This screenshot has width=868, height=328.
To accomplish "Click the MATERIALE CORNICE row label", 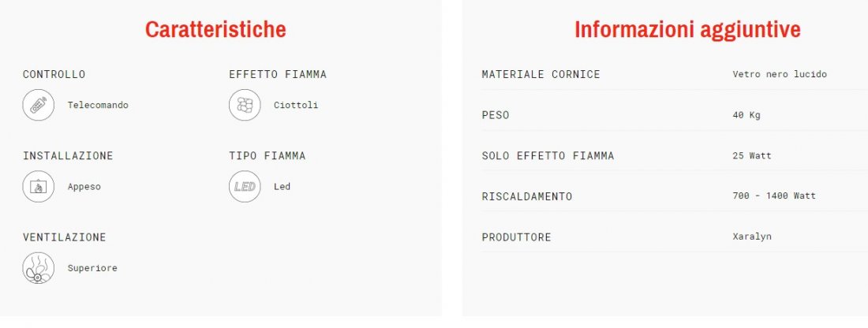I will click(541, 74).
